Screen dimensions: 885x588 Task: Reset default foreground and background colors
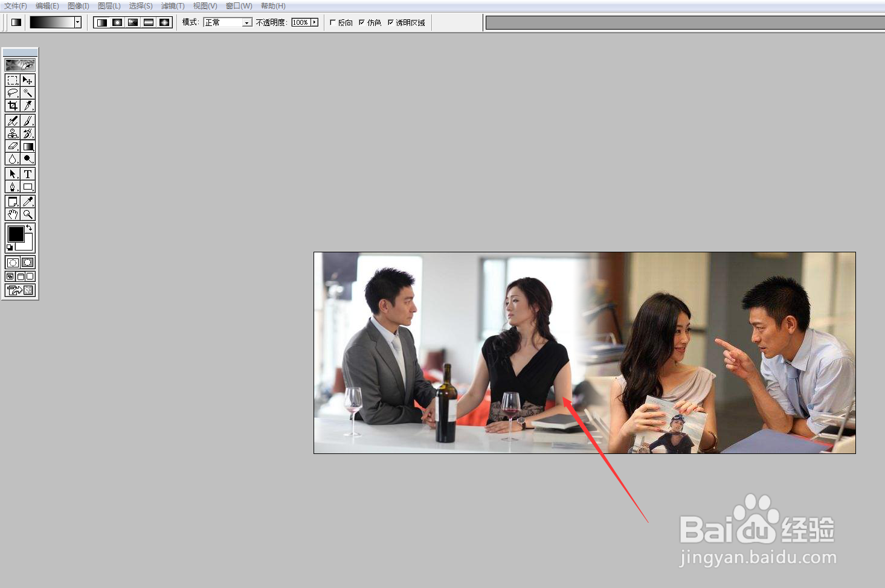pyautogui.click(x=10, y=248)
